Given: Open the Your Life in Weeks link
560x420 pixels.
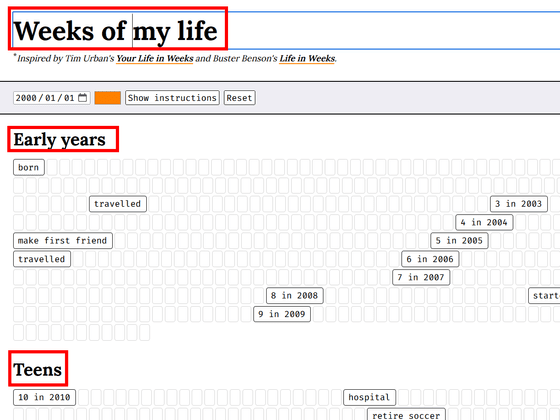Looking at the screenshot, I should coord(155,59).
